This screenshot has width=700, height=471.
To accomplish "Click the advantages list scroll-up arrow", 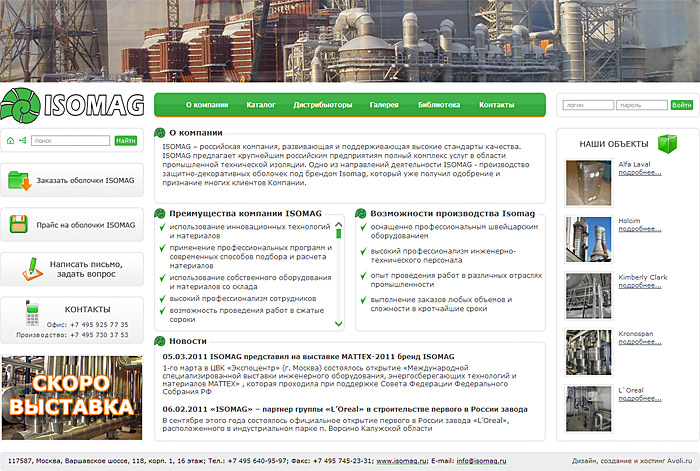I will (338, 225).
